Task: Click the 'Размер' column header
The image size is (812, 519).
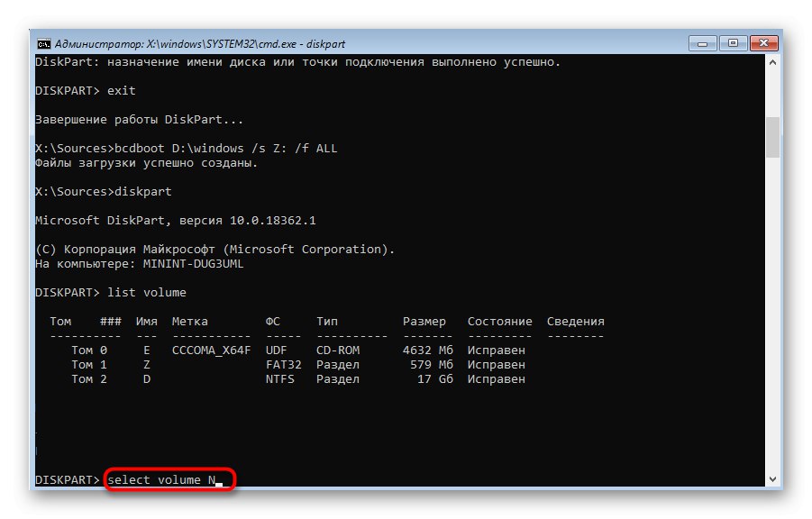Action: click(x=424, y=321)
